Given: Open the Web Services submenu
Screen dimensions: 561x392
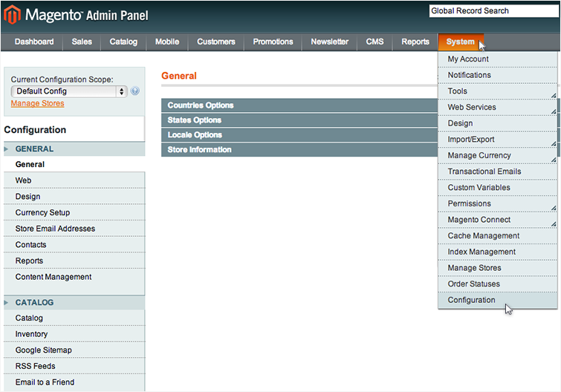Looking at the screenshot, I should coord(497,107).
